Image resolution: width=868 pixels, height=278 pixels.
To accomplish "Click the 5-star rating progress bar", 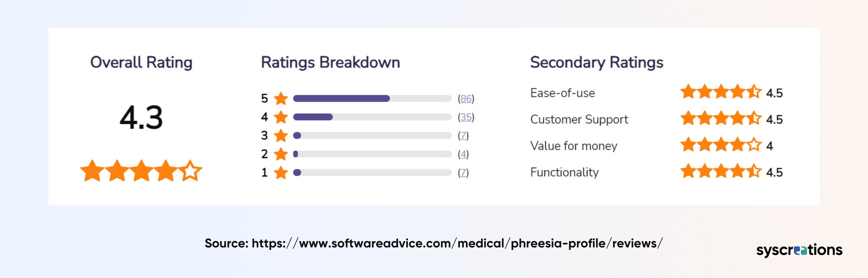I will click(372, 98).
